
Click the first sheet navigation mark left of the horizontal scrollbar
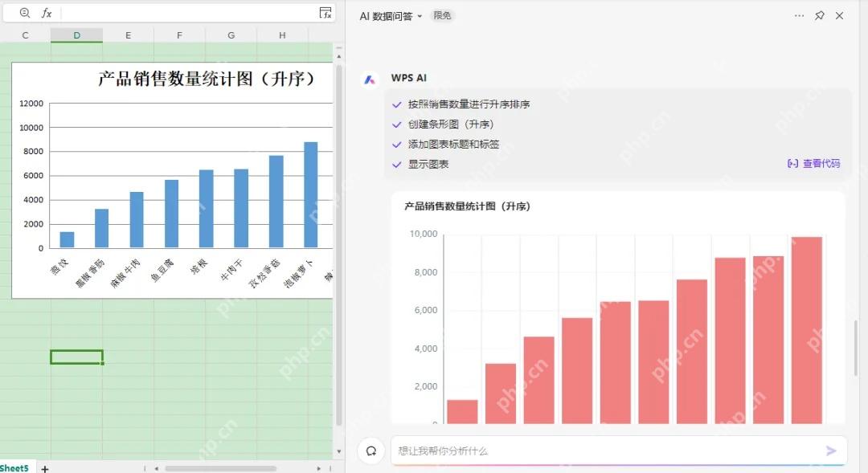(x=145, y=468)
